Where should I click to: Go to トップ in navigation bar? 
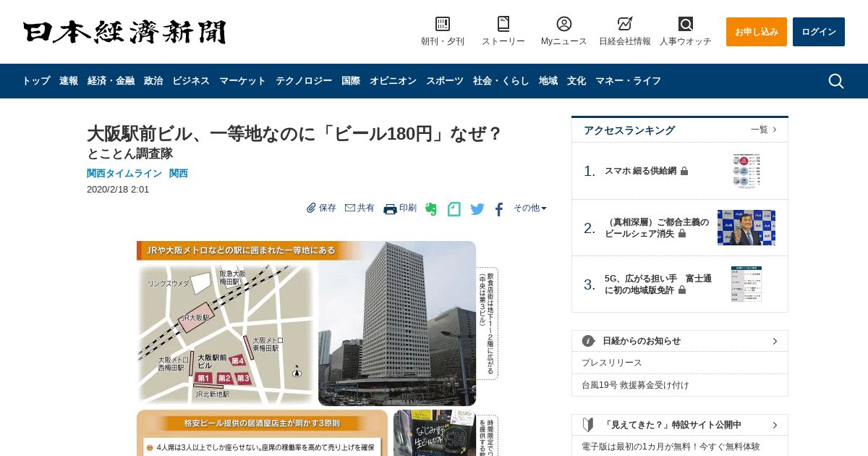36,81
